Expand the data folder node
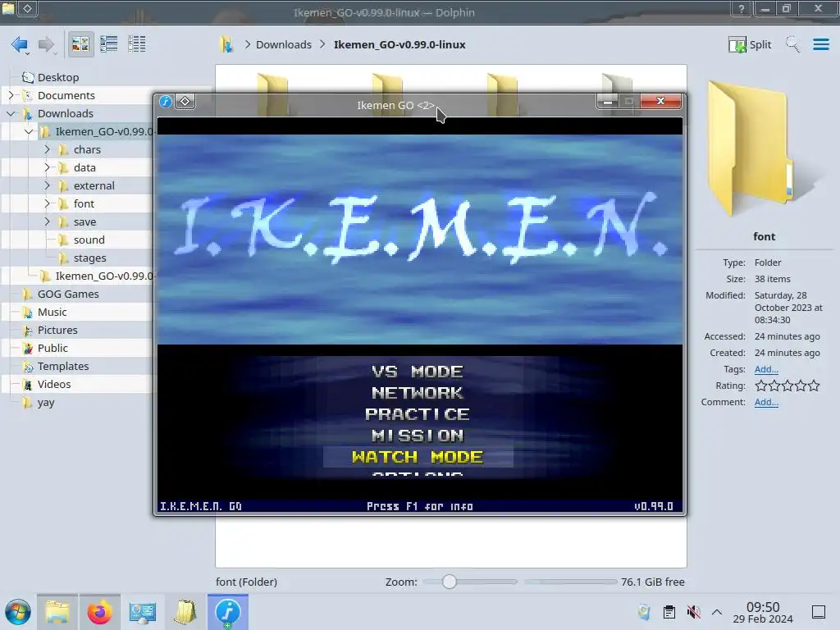This screenshot has width=840, height=630. point(47,167)
